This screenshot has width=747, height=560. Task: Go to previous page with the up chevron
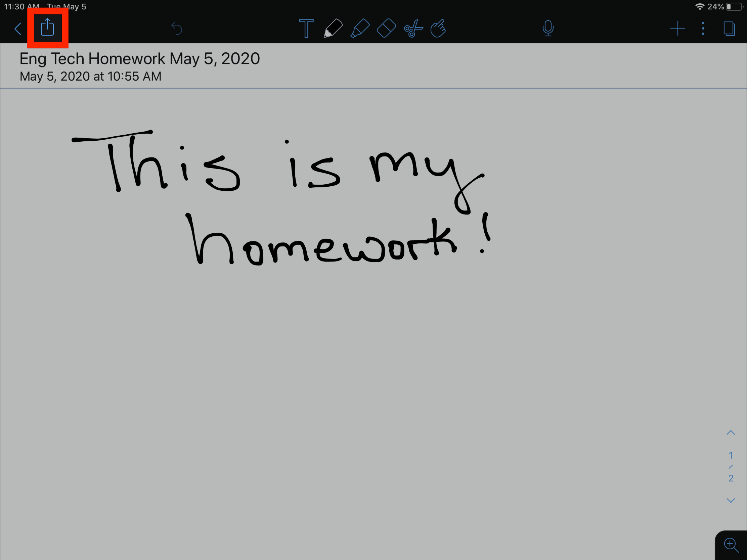tap(731, 433)
